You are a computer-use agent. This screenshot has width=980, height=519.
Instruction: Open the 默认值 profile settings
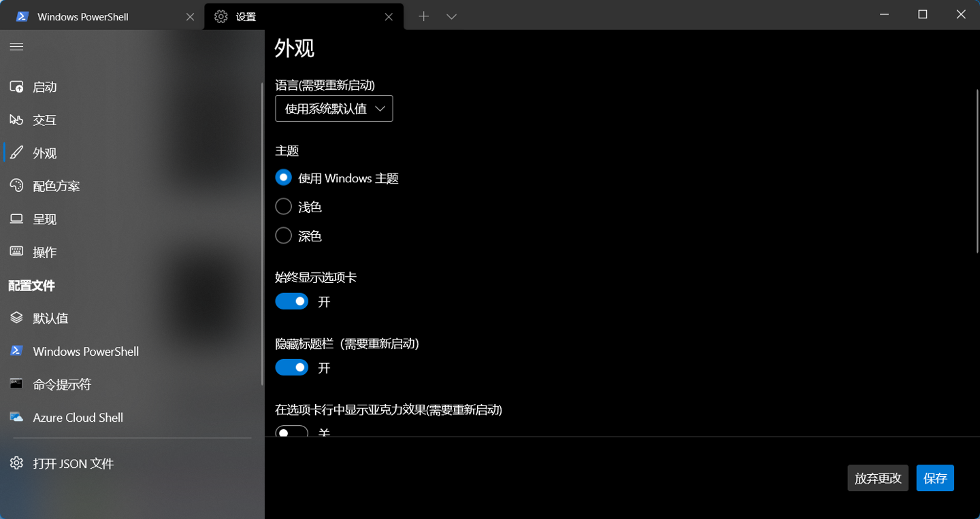132,318
